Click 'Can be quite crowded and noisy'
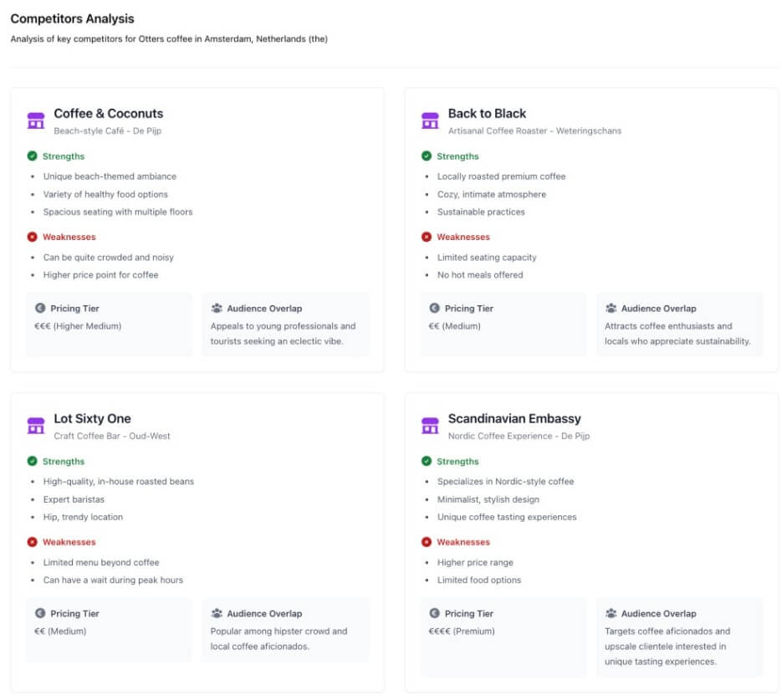Screen dimensions: 782x700 pyautogui.click(x=108, y=258)
